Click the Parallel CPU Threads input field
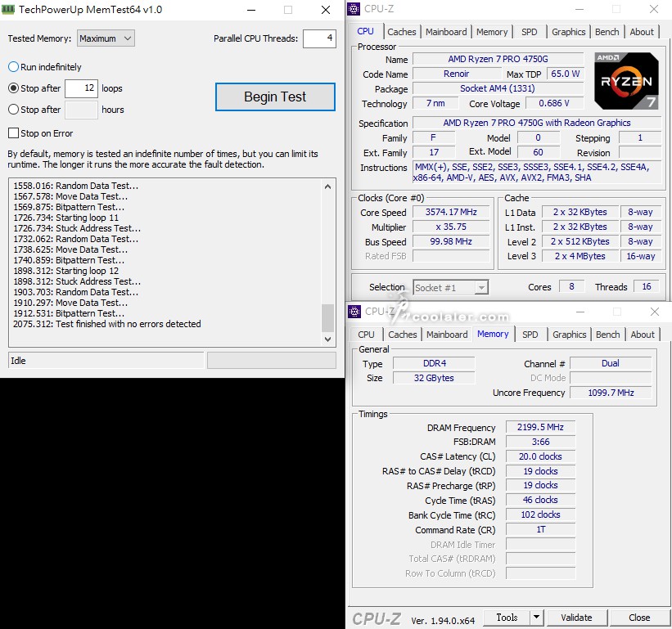This screenshot has height=629, width=672. [318, 38]
